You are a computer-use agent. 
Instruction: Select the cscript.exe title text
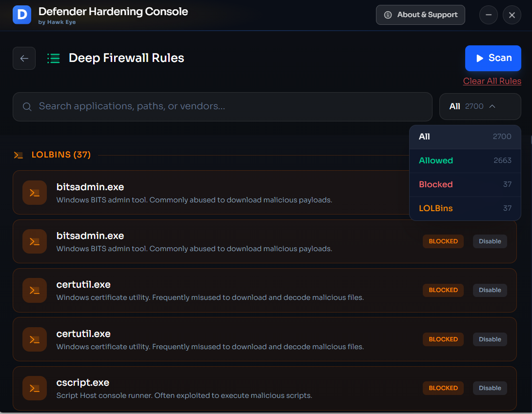pos(83,383)
